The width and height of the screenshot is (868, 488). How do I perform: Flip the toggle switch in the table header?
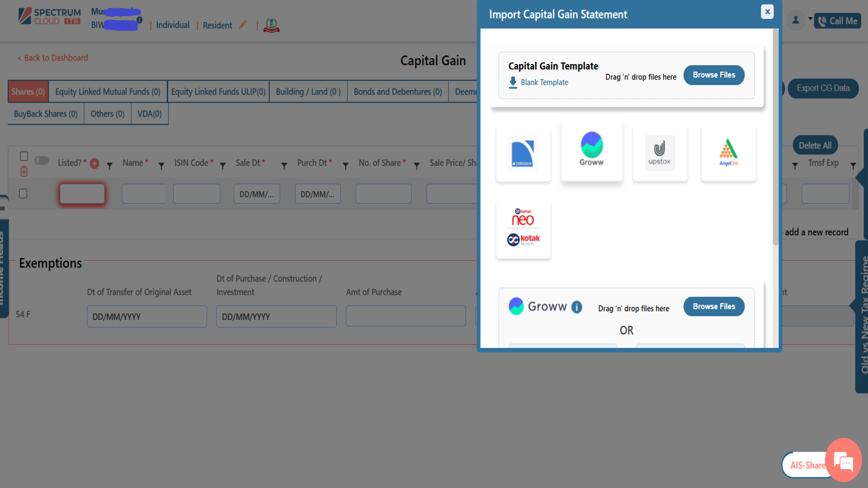click(x=42, y=160)
